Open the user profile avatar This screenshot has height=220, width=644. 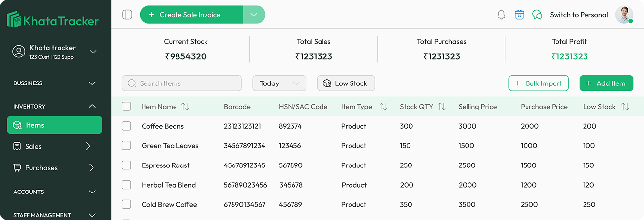click(x=624, y=15)
